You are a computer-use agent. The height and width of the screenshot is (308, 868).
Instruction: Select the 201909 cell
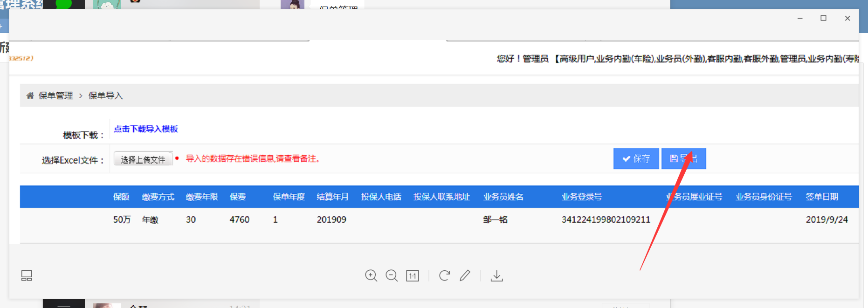[x=331, y=219]
